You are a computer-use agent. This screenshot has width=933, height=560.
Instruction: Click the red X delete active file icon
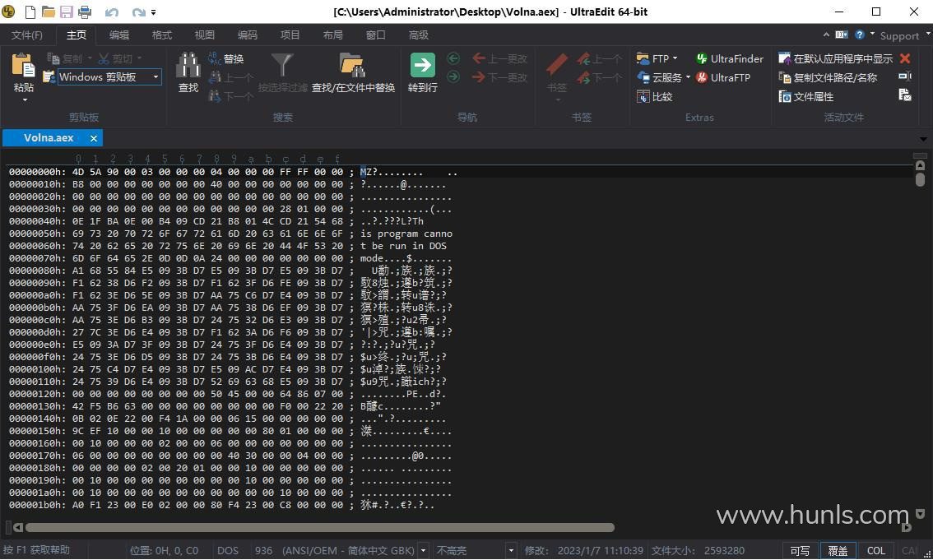905,58
